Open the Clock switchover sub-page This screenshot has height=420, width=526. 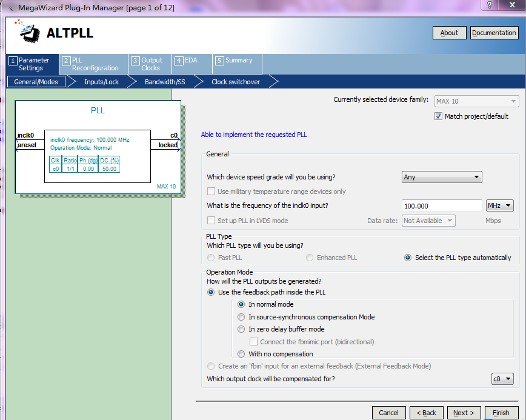pyautogui.click(x=236, y=82)
